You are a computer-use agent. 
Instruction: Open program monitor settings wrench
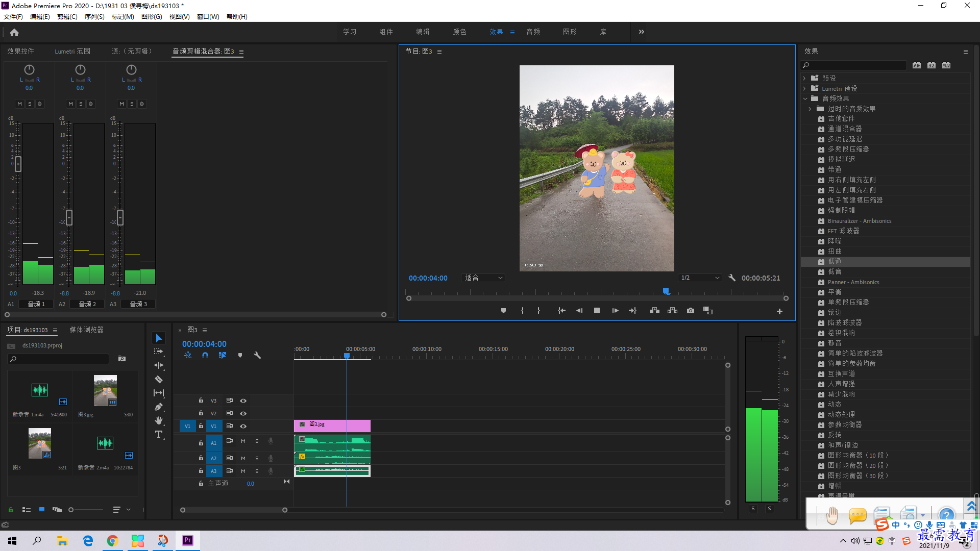click(x=732, y=278)
